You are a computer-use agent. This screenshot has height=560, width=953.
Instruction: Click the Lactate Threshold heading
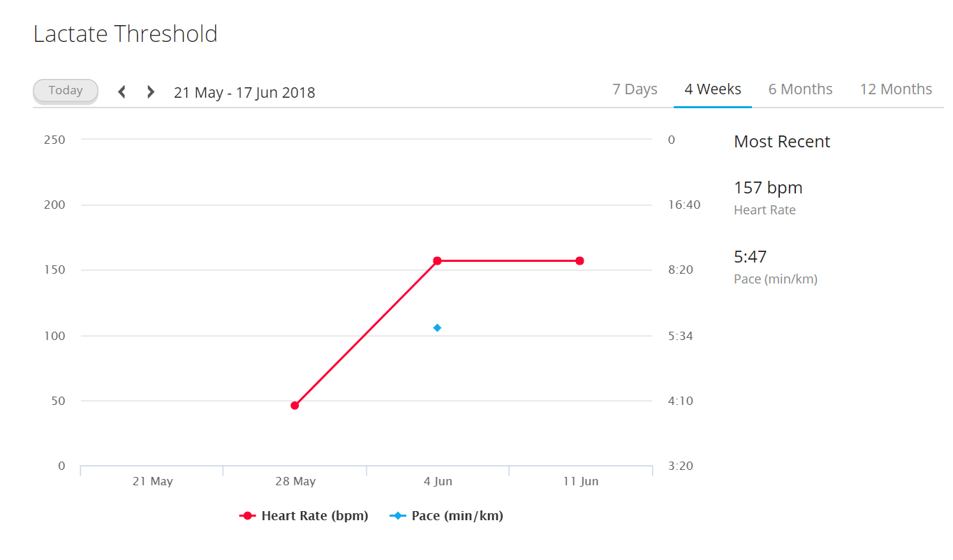pyautogui.click(x=126, y=34)
